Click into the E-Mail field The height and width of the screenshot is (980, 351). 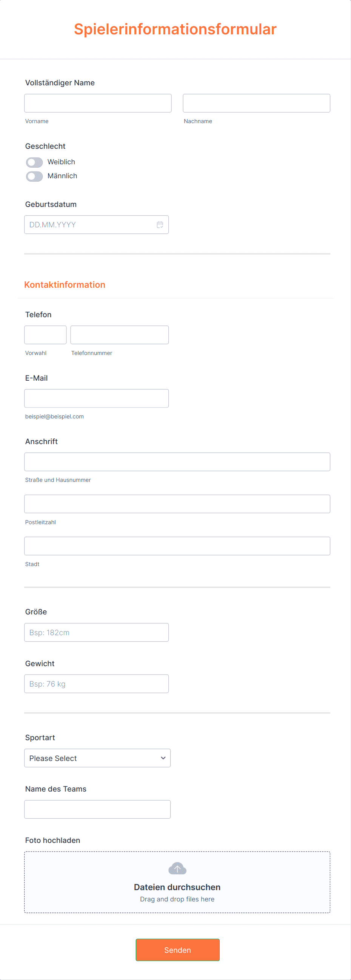97,398
